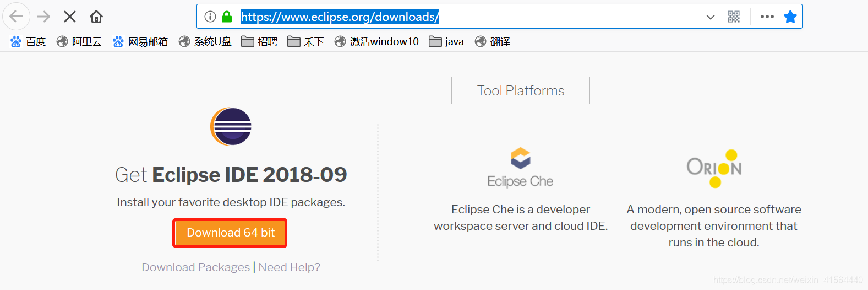The image size is (868, 290).
Task: Click the Eclipse IDE logo
Action: coord(231,126)
